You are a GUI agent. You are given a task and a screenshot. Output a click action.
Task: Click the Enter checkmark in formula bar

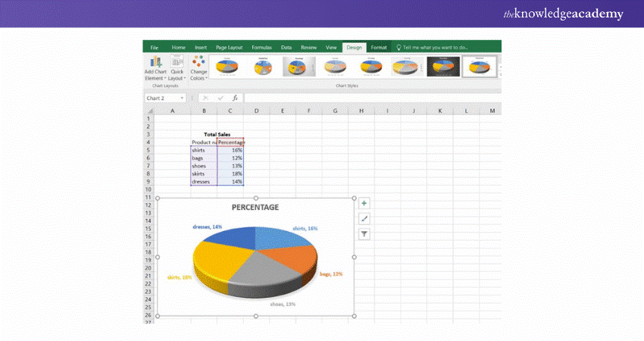point(220,98)
